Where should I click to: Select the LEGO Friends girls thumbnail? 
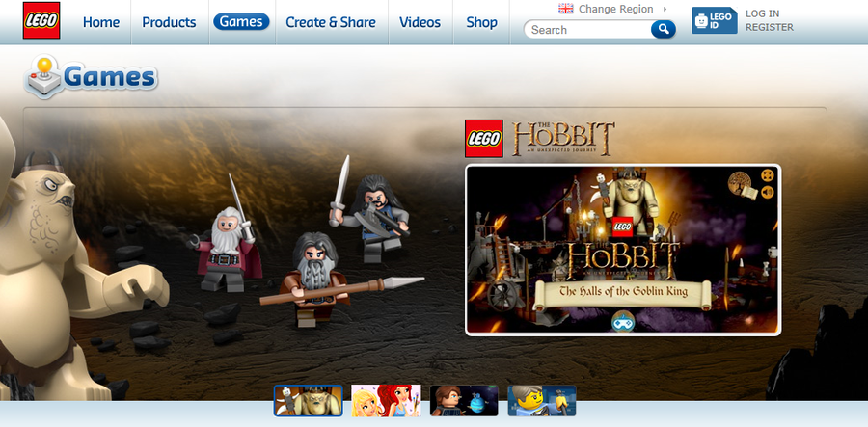387,401
